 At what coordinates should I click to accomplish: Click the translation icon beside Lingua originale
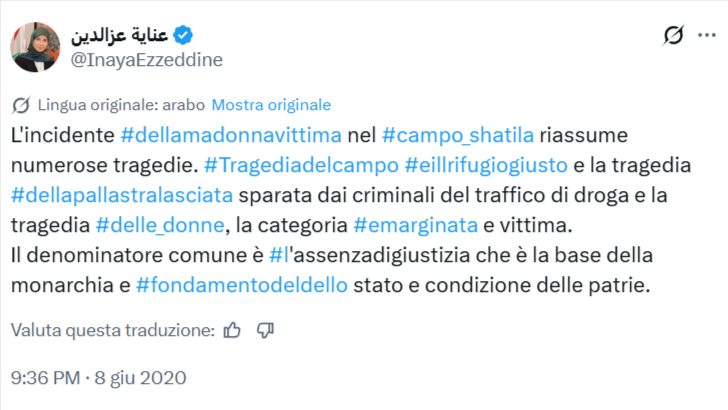(21, 105)
